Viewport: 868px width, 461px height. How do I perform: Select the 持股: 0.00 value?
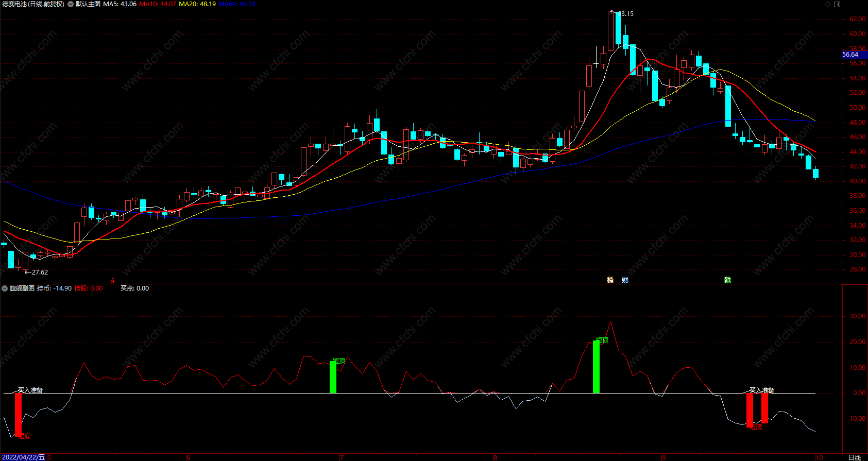[89, 288]
